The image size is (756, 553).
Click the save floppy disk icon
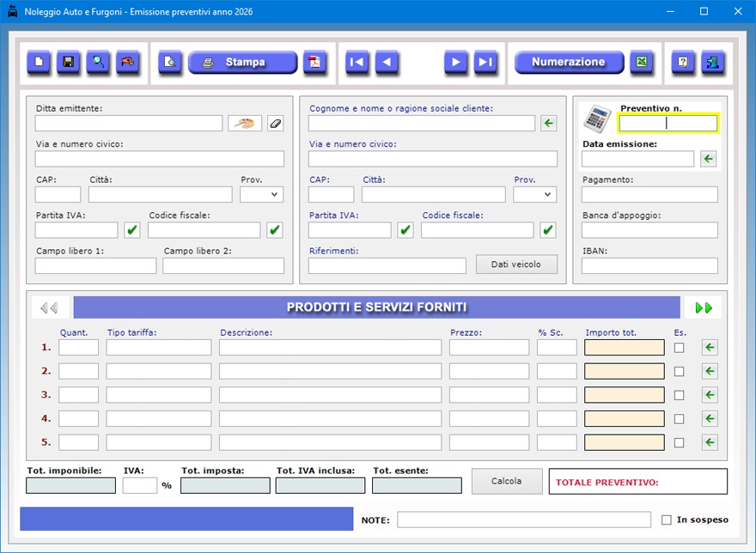(69, 63)
